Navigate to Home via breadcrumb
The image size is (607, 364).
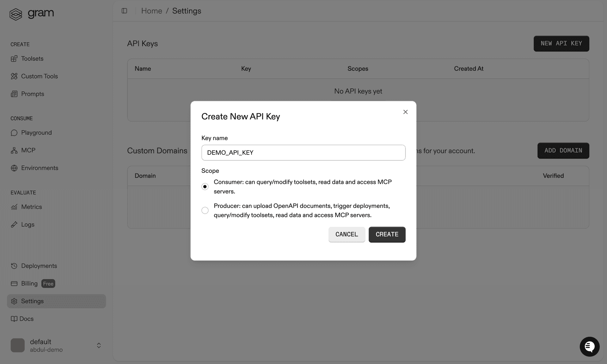152,11
